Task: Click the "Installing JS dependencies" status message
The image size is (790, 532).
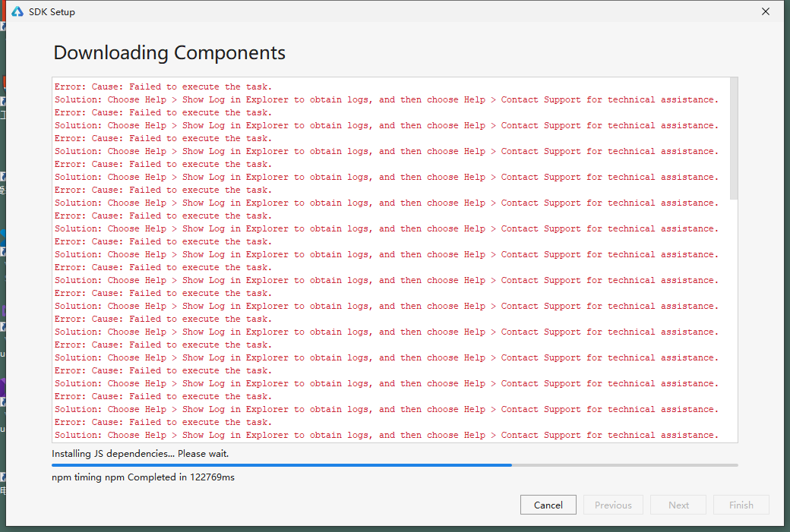Action: [133, 453]
